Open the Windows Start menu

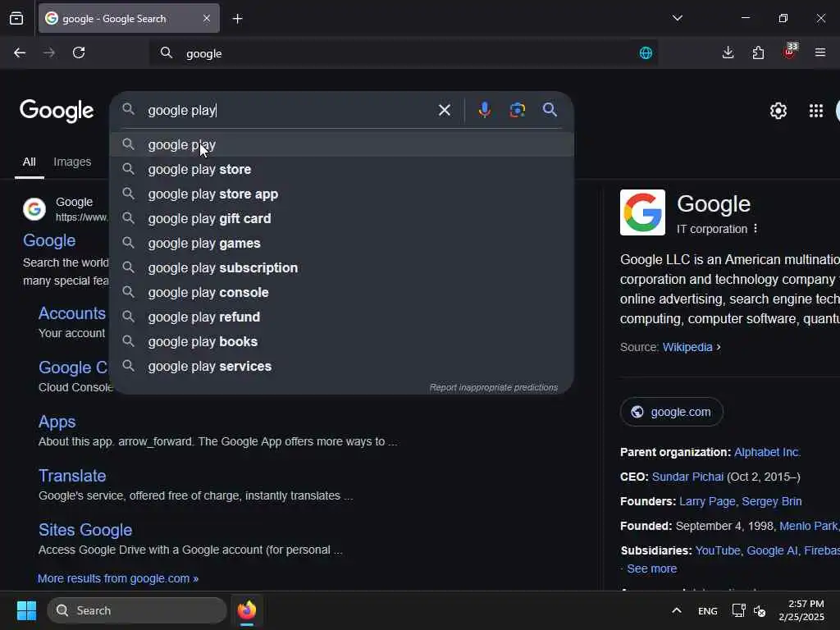(26, 610)
